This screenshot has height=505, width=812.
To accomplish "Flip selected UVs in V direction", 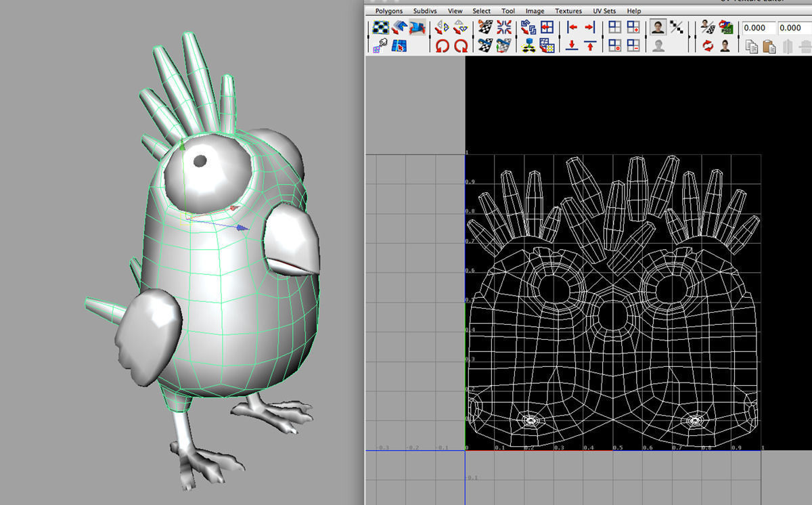I will 461,28.
